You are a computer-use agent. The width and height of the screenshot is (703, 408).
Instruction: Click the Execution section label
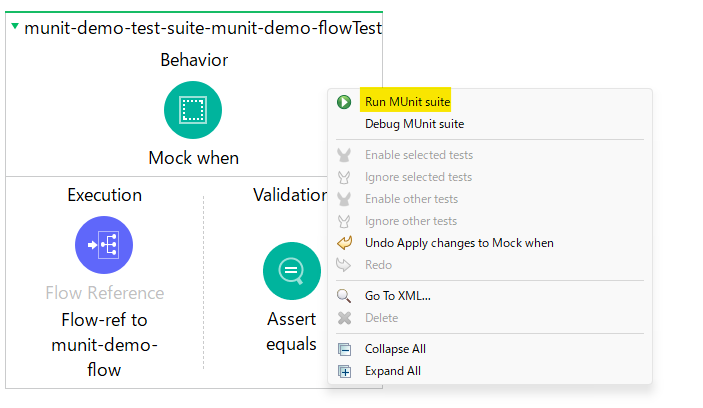pos(104,195)
